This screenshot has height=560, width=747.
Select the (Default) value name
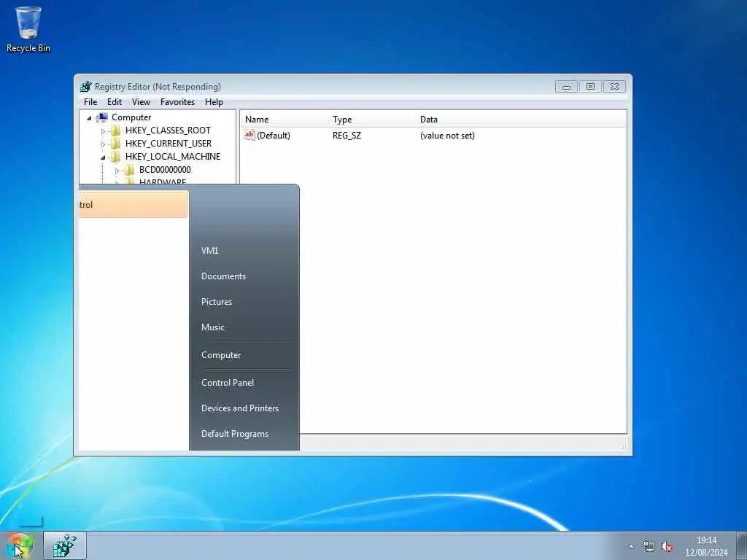click(274, 136)
